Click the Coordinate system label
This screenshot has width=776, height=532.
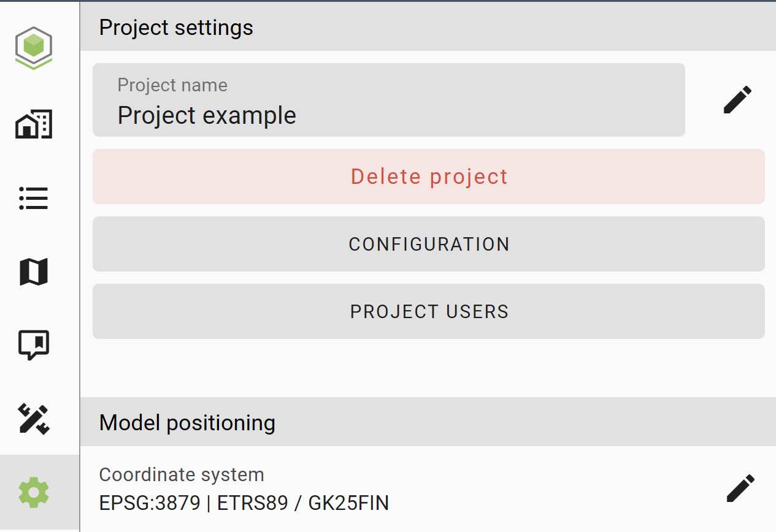tap(182, 474)
